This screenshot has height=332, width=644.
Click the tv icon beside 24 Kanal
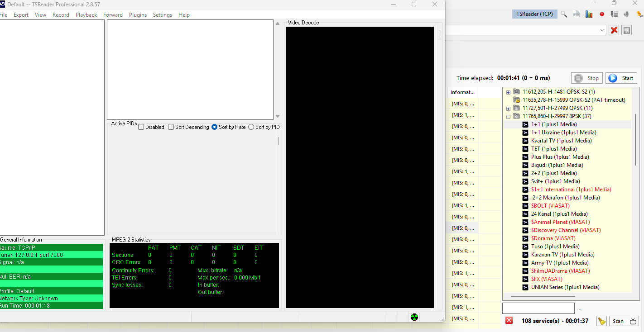pos(525,214)
